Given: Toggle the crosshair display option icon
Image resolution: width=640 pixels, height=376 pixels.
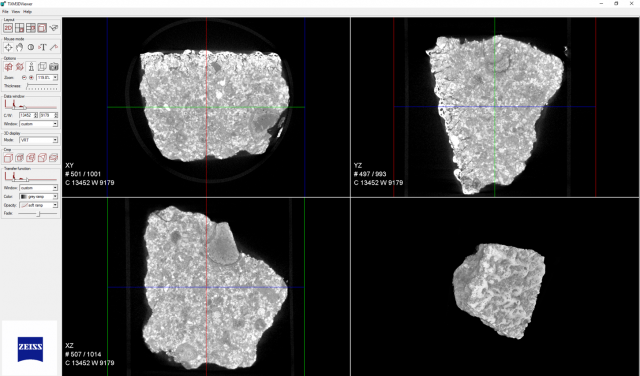Looking at the screenshot, I should click(8, 67).
